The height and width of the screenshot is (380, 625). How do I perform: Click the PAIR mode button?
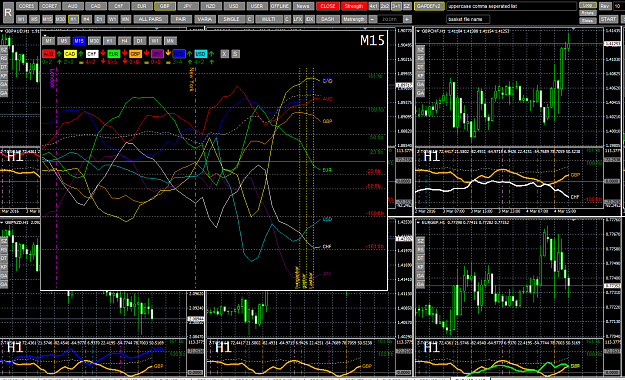tap(181, 19)
